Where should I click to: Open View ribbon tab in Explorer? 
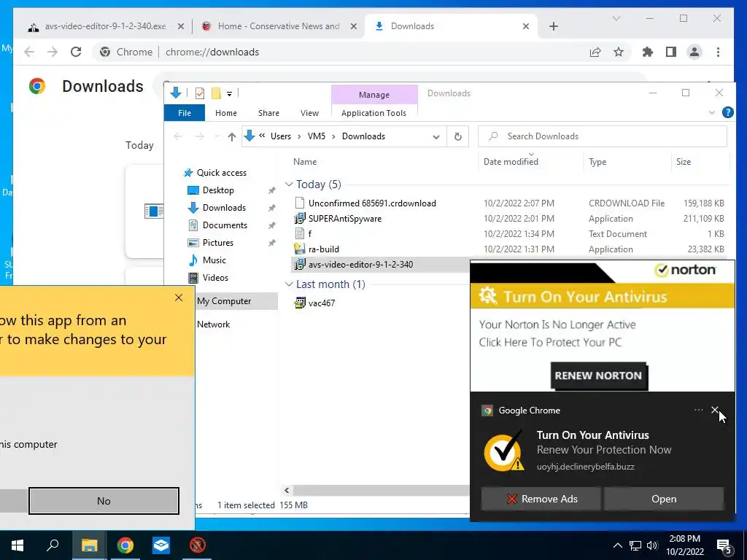[x=309, y=113]
